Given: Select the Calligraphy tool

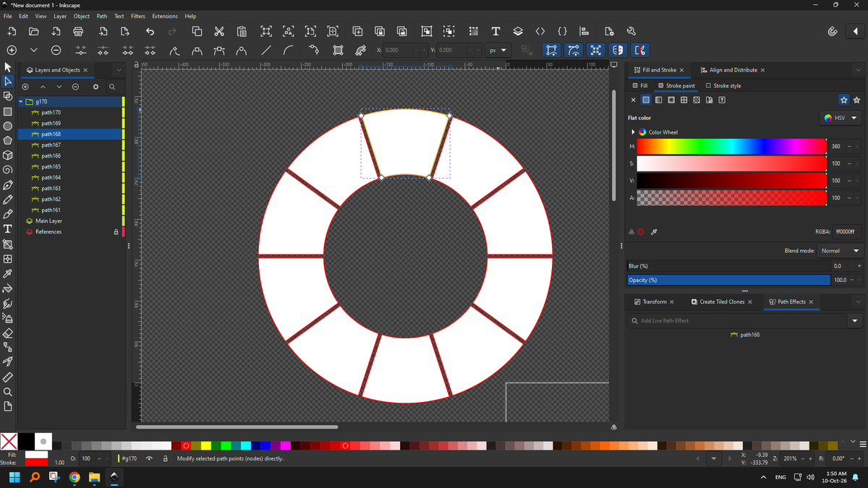Looking at the screenshot, I should (8, 214).
